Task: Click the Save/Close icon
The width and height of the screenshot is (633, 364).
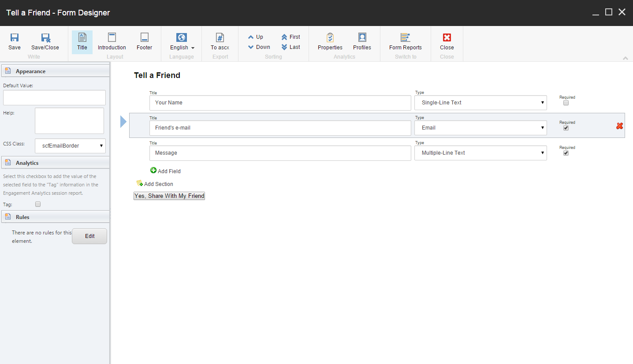Action: [45, 42]
